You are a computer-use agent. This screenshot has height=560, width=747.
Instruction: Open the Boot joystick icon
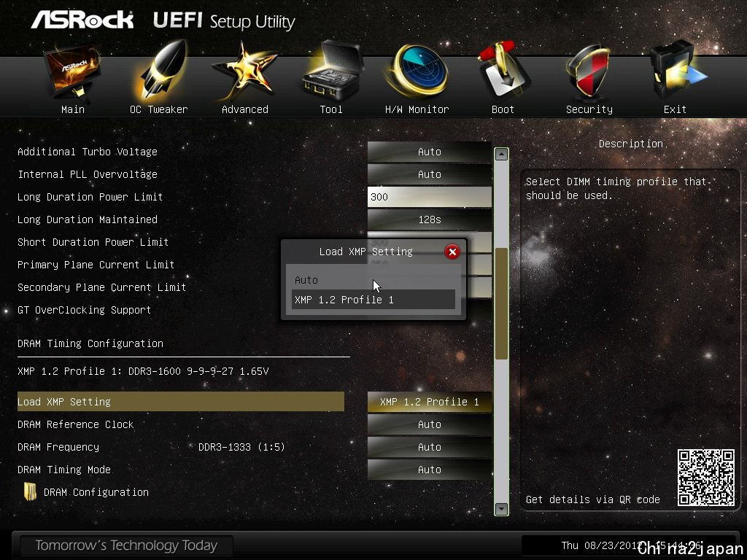[503, 71]
